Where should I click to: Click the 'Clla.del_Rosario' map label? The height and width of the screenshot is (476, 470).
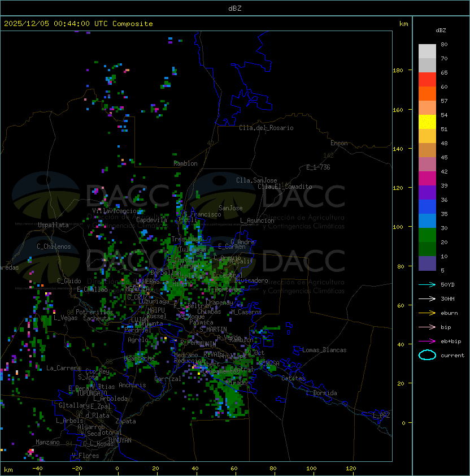pyautogui.click(x=266, y=128)
